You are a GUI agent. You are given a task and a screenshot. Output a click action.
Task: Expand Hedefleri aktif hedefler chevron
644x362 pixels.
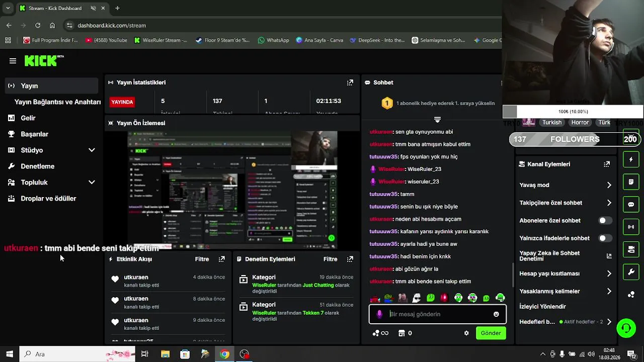[609, 322]
